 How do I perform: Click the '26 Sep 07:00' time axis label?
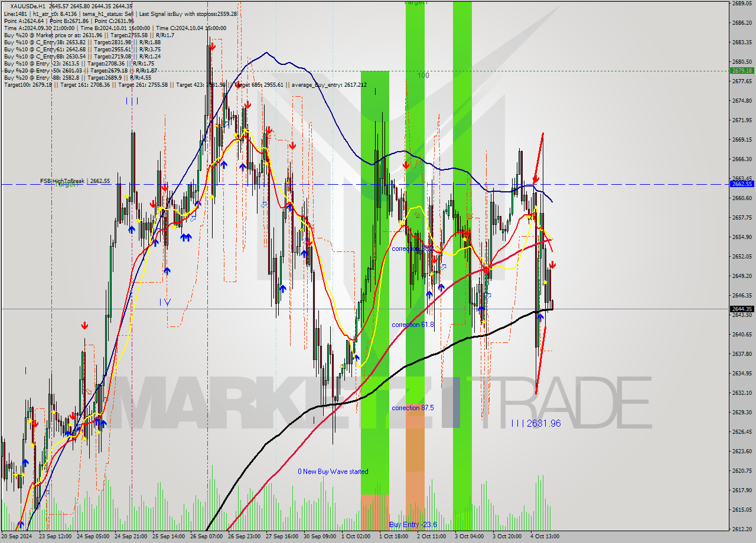tap(207, 537)
